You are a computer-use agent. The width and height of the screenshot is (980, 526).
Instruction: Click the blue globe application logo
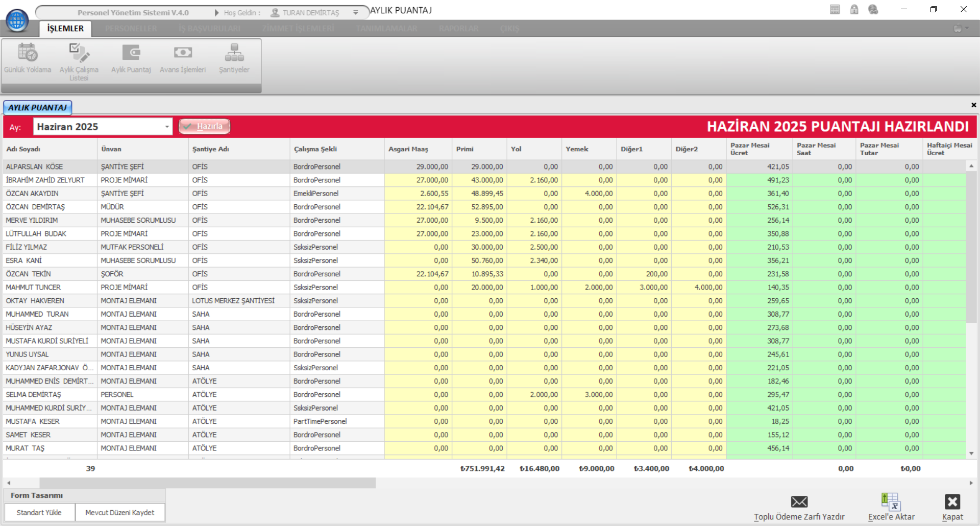17,20
